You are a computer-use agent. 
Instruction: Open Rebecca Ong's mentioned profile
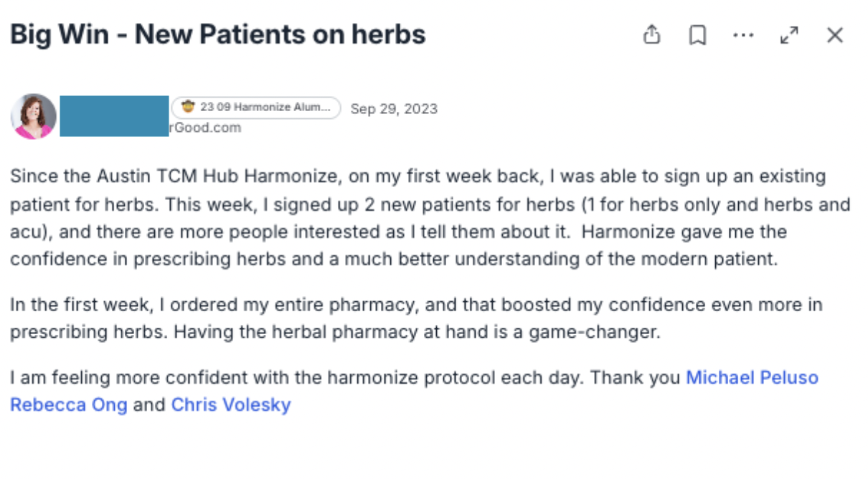69,404
